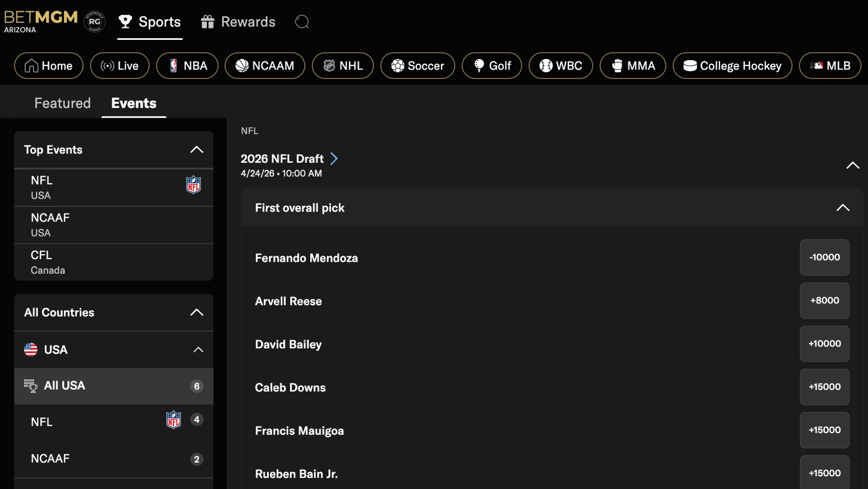Collapse the USA country list
This screenshot has height=489, width=868.
pos(198,350)
